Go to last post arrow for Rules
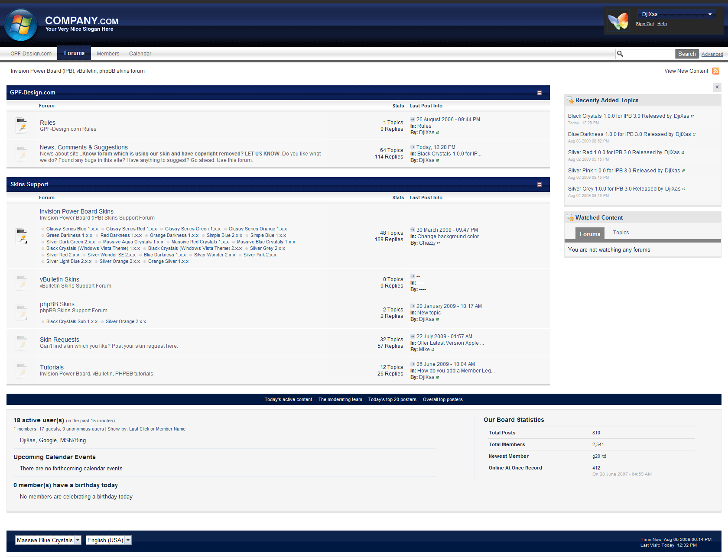This screenshot has height=560, width=728. coord(413,119)
